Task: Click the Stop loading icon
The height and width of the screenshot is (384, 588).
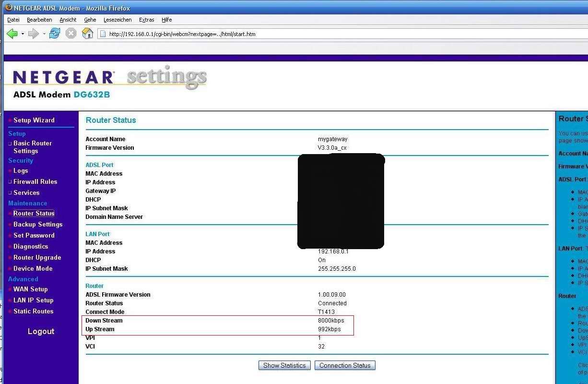Action: click(x=71, y=34)
